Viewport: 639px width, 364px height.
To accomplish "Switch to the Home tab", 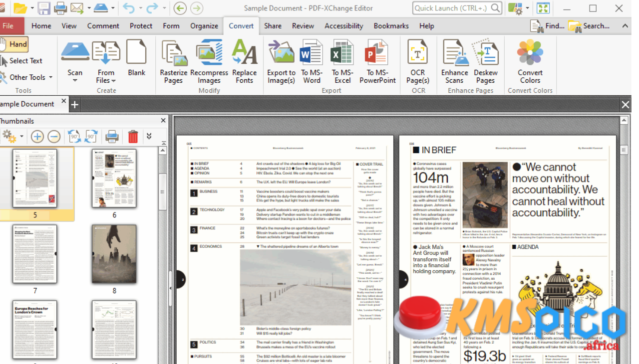I will [x=41, y=26].
